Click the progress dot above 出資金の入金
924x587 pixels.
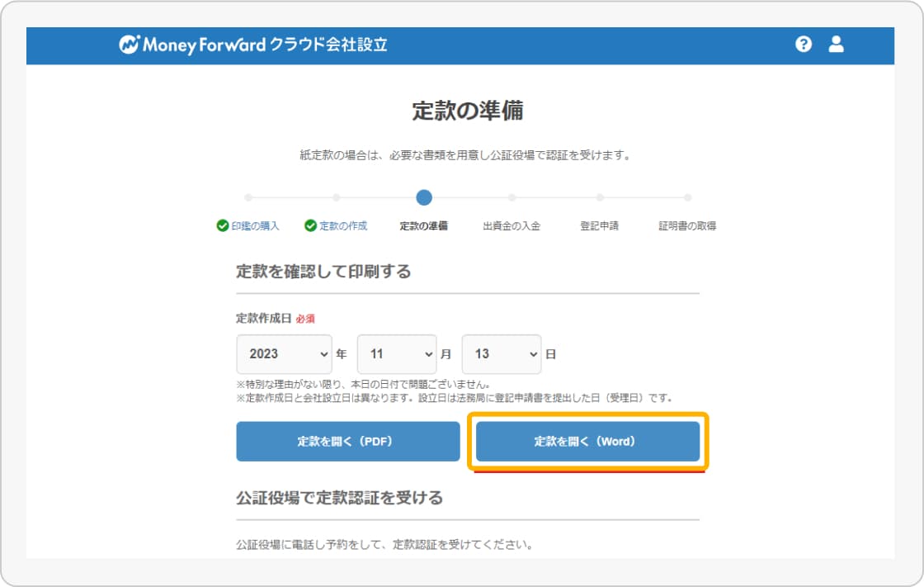pyautogui.click(x=511, y=197)
